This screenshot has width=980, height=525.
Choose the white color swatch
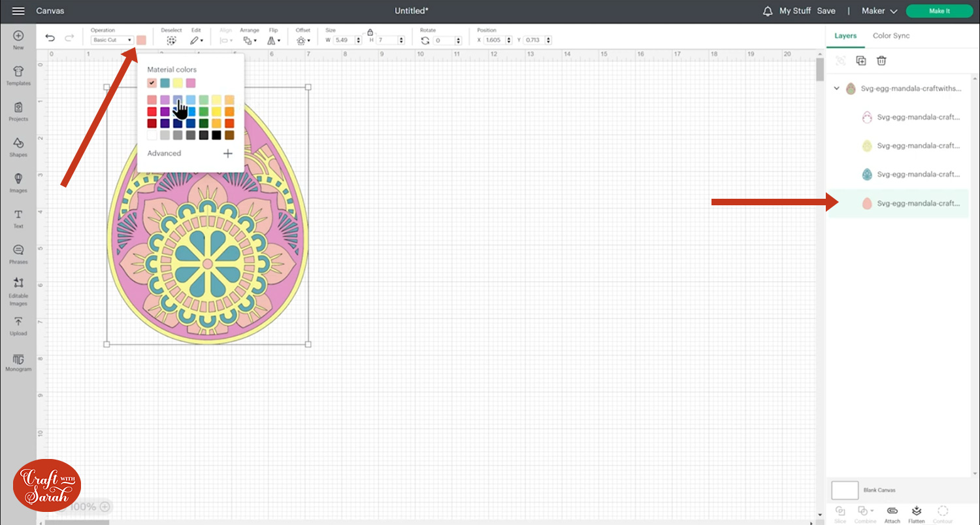point(152,135)
